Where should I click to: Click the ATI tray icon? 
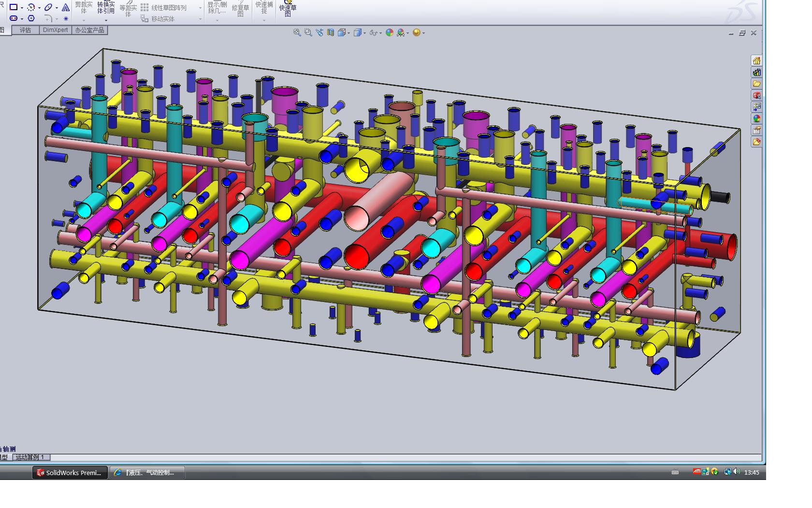coord(696,472)
